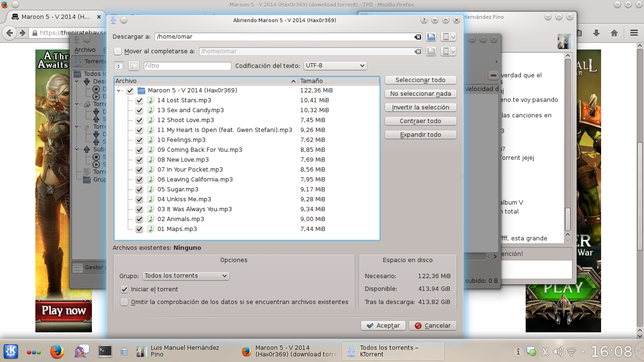Enable 'Omitir la comprobación de los datos' checkbox

pos(124,302)
